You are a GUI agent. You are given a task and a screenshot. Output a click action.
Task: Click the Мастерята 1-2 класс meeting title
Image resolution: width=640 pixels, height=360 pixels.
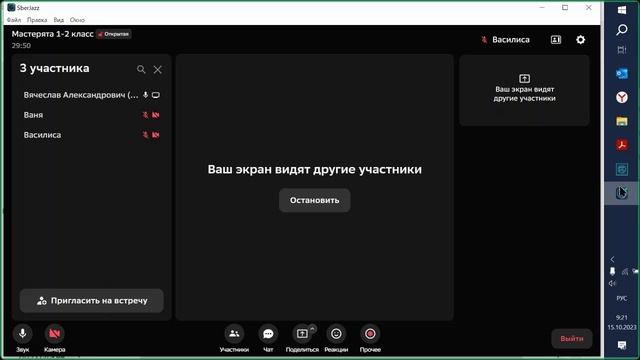click(53, 34)
